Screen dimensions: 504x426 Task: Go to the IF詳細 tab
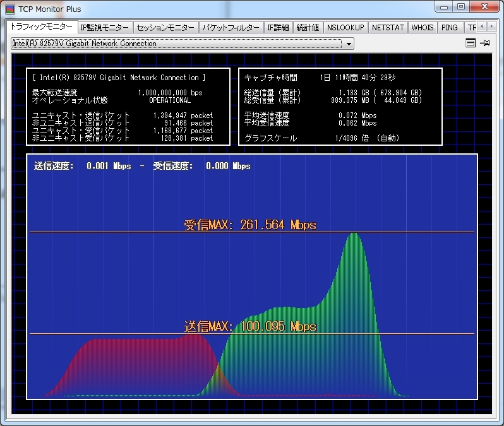pyautogui.click(x=278, y=28)
